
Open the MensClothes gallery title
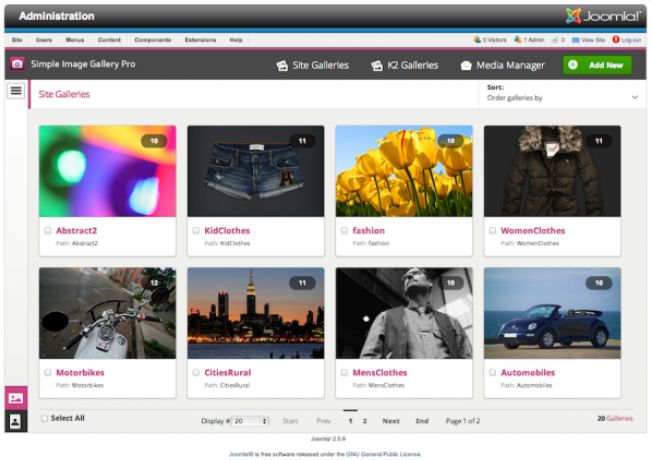click(x=380, y=372)
